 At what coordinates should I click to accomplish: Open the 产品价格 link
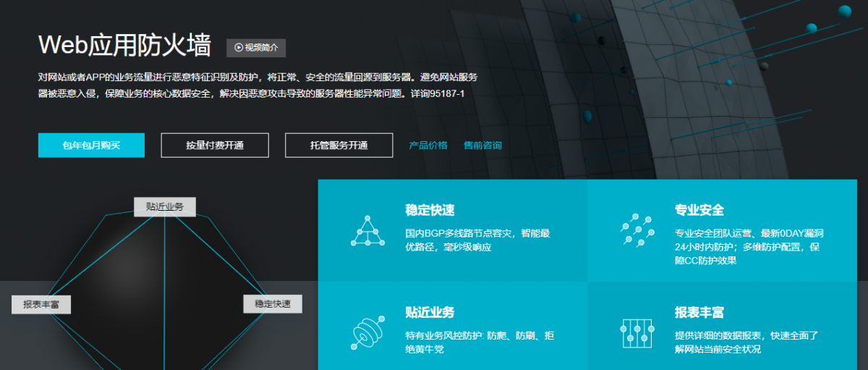click(x=428, y=146)
